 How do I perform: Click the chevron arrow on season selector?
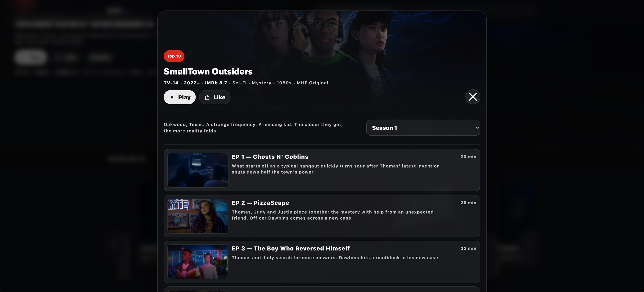click(x=477, y=128)
